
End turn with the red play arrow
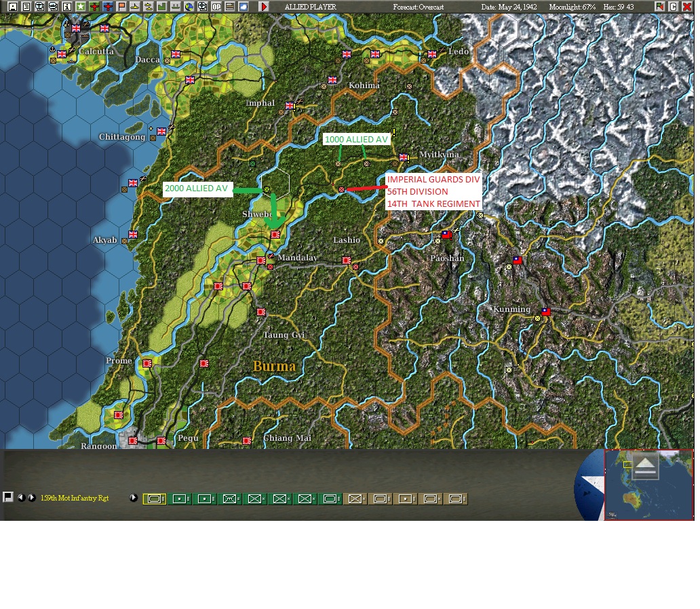point(264,6)
